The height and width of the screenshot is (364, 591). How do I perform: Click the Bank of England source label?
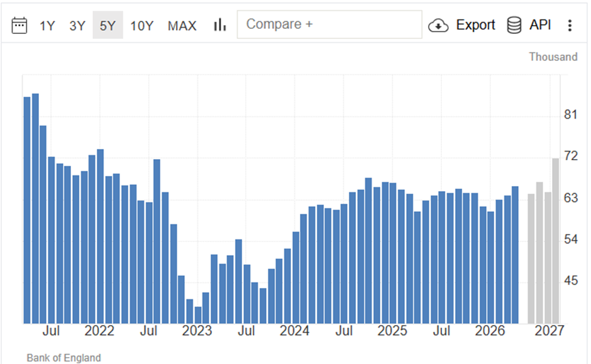64,358
